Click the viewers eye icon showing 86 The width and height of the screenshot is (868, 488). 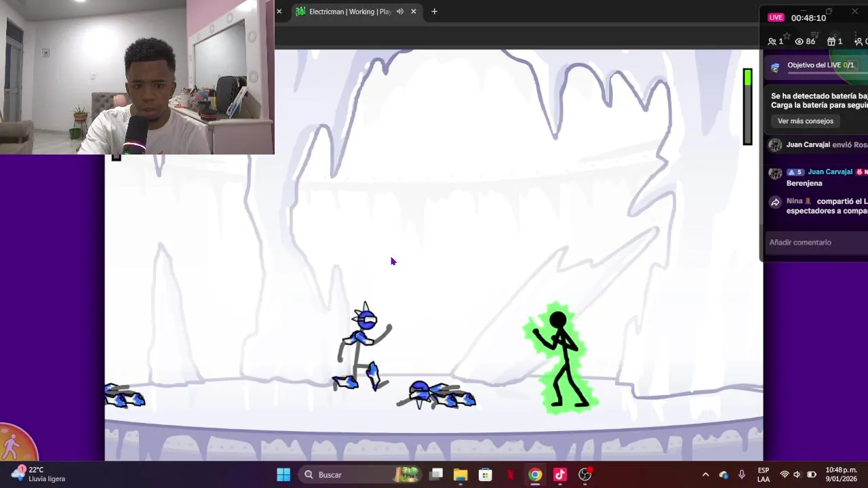click(x=799, y=41)
